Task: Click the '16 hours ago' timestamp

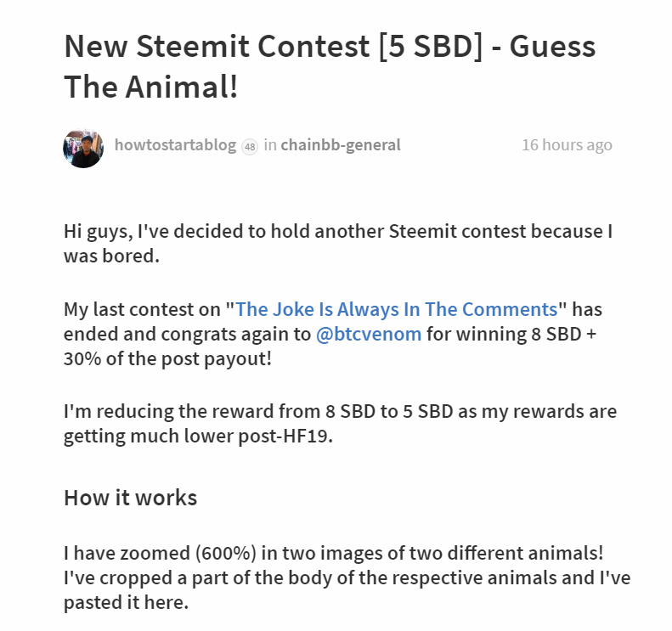Action: (567, 145)
